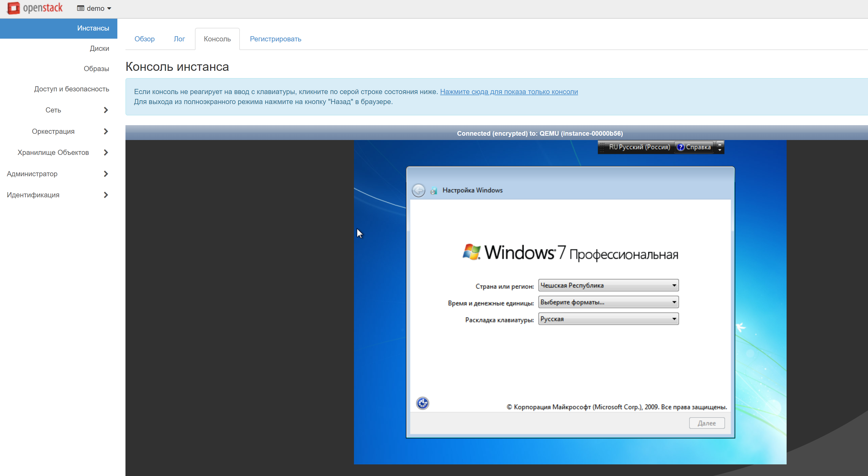Image resolution: width=868 pixels, height=476 pixels.
Task: Click the show-console-only link
Action: (509, 92)
